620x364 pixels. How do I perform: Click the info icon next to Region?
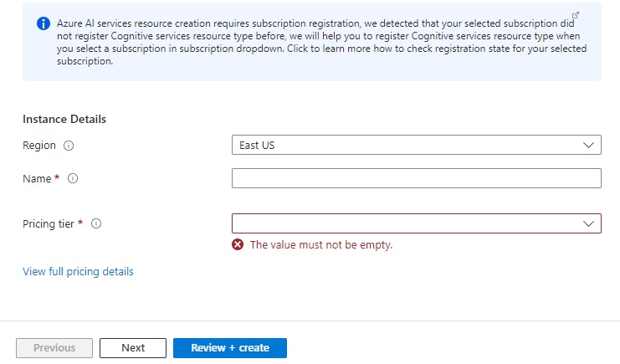[x=69, y=146]
